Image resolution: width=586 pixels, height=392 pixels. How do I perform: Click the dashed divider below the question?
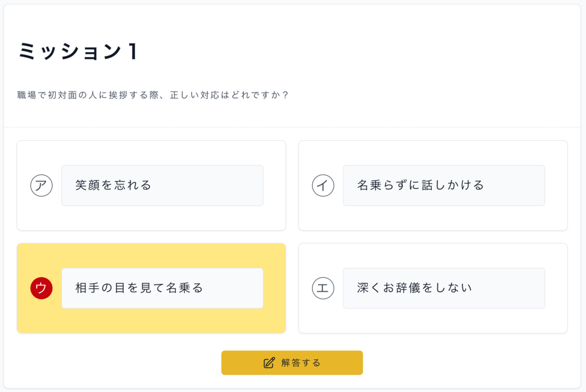click(292, 127)
